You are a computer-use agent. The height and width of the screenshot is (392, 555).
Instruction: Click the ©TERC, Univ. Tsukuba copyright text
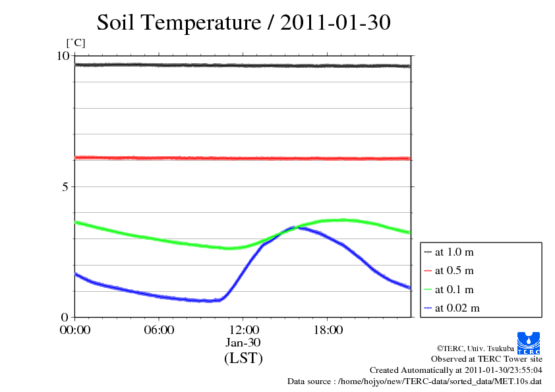(x=475, y=348)
